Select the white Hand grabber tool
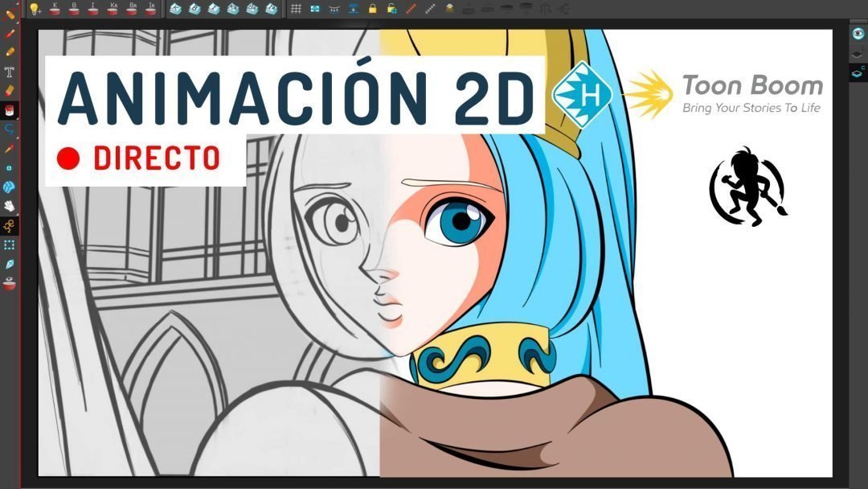 tap(10, 206)
